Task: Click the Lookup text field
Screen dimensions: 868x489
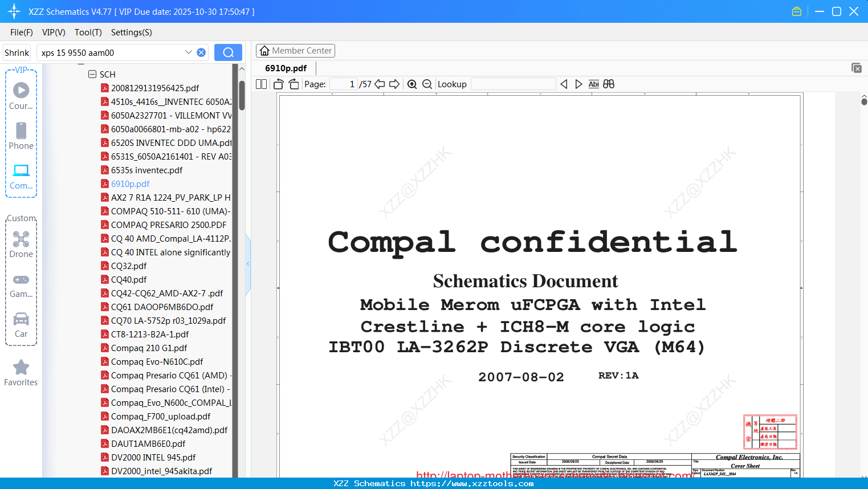Action: (514, 84)
